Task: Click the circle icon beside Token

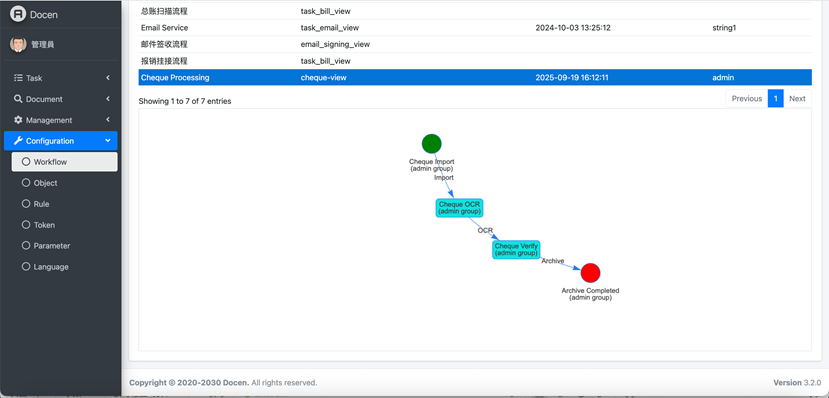Action: pos(26,225)
